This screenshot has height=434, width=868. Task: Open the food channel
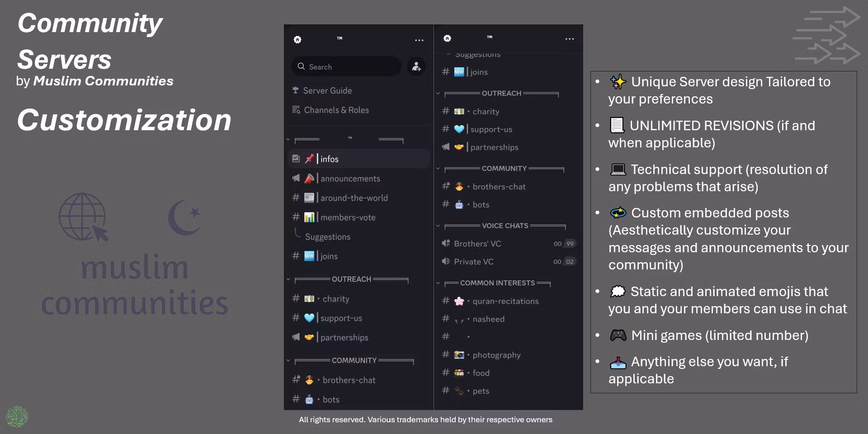[x=481, y=373]
